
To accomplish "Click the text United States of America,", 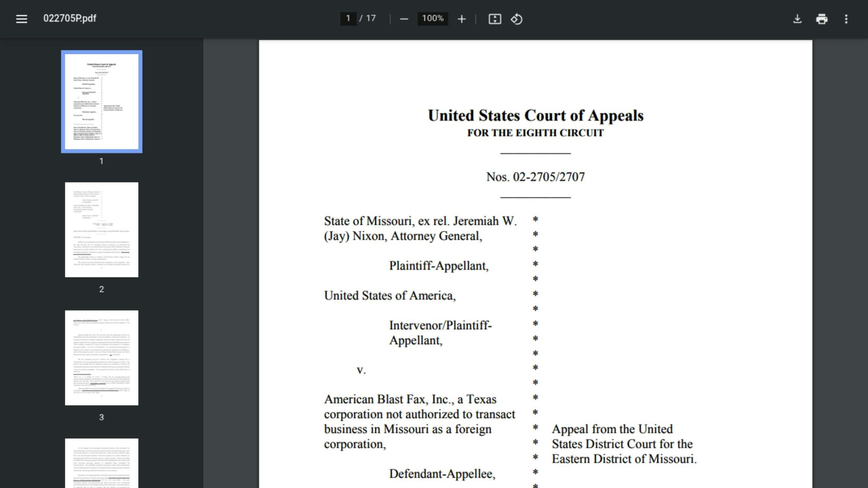I will (390, 296).
